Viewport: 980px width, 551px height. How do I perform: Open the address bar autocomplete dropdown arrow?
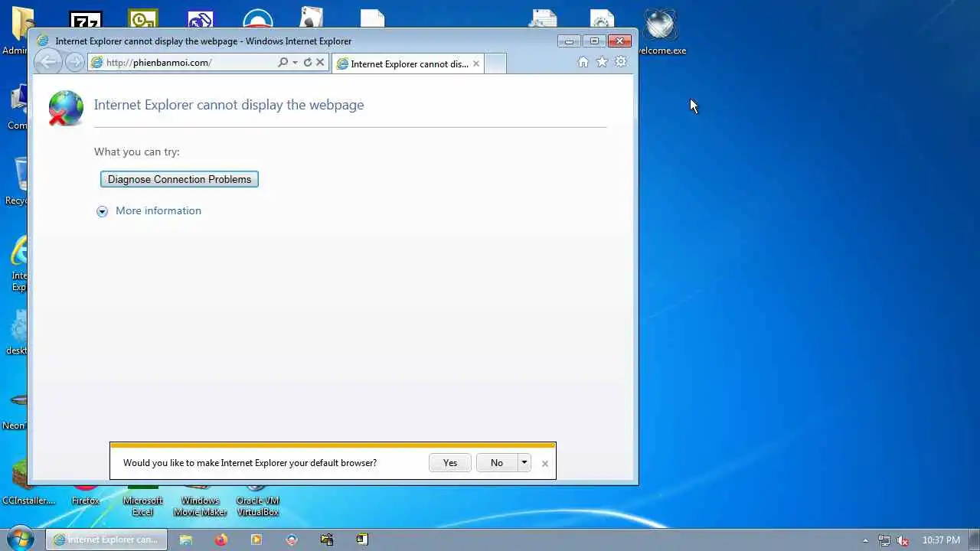(295, 63)
